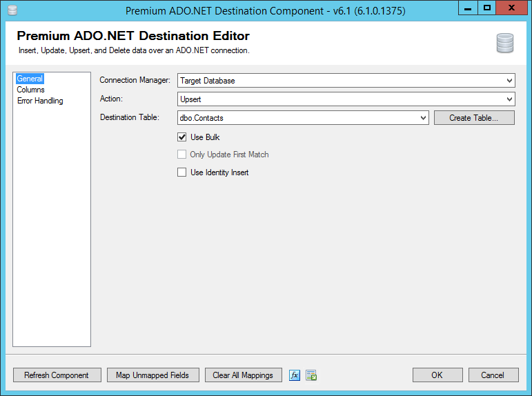This screenshot has height=396, width=532.
Task: Minimize the Destination Component window
Action: tap(468, 8)
